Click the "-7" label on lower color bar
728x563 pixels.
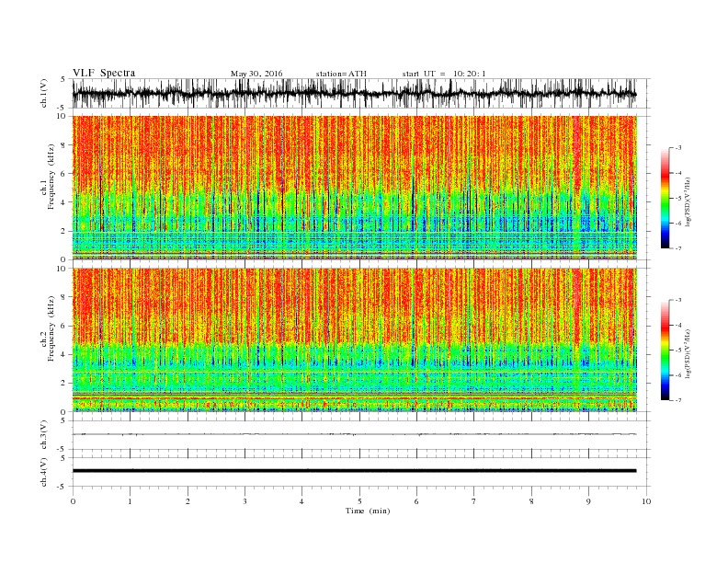click(677, 400)
